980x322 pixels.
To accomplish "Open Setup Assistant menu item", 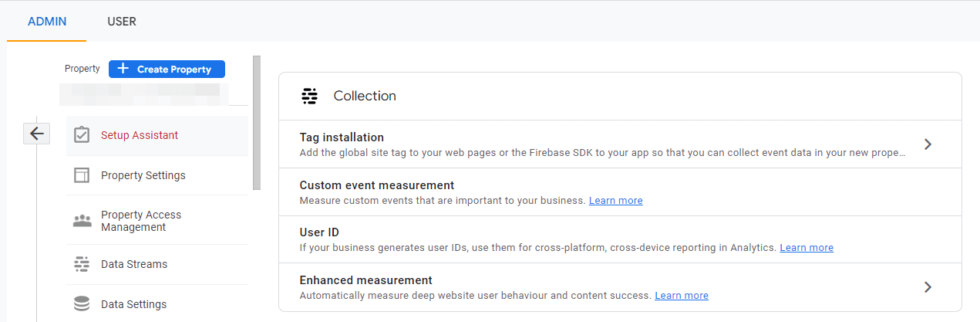I will pyautogui.click(x=157, y=135).
